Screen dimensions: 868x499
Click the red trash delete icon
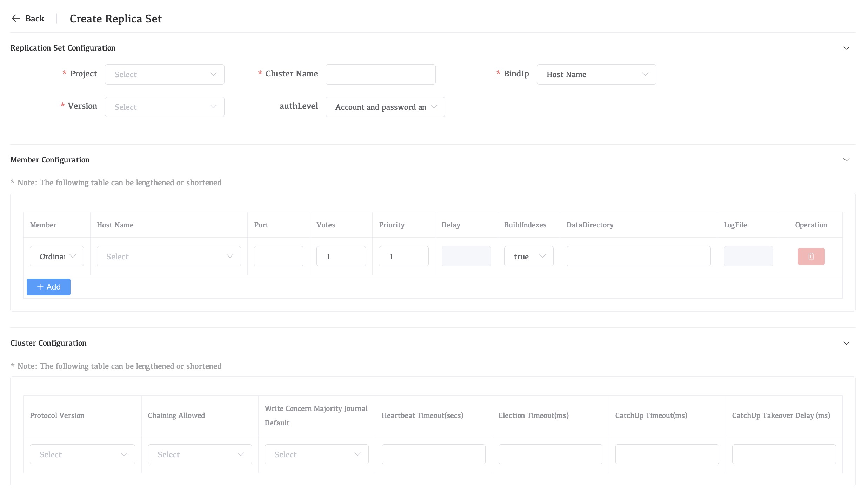coord(811,257)
